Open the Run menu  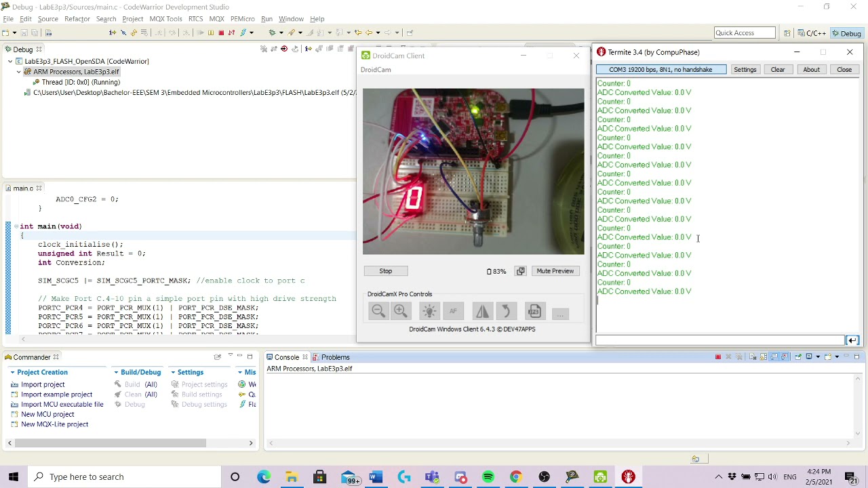(267, 19)
